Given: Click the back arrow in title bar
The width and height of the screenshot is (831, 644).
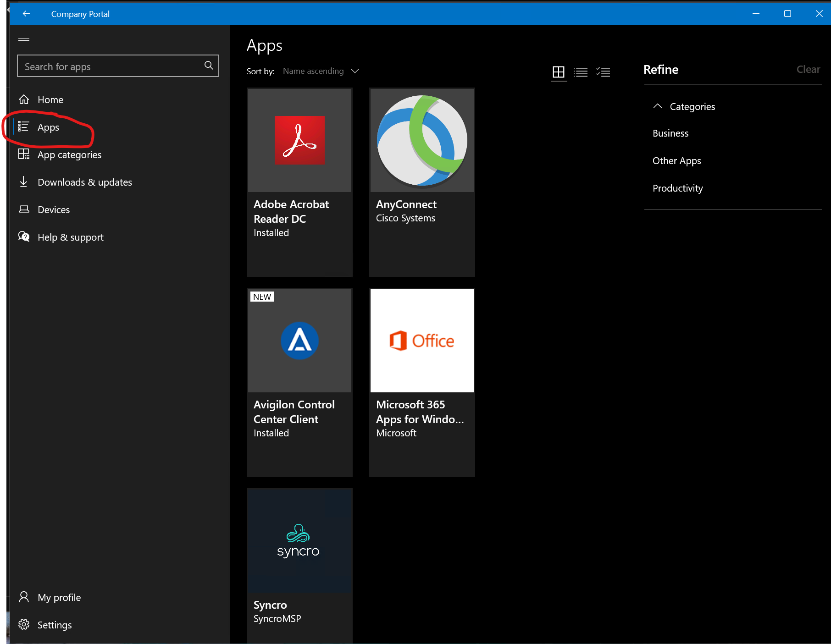Looking at the screenshot, I should [x=26, y=14].
